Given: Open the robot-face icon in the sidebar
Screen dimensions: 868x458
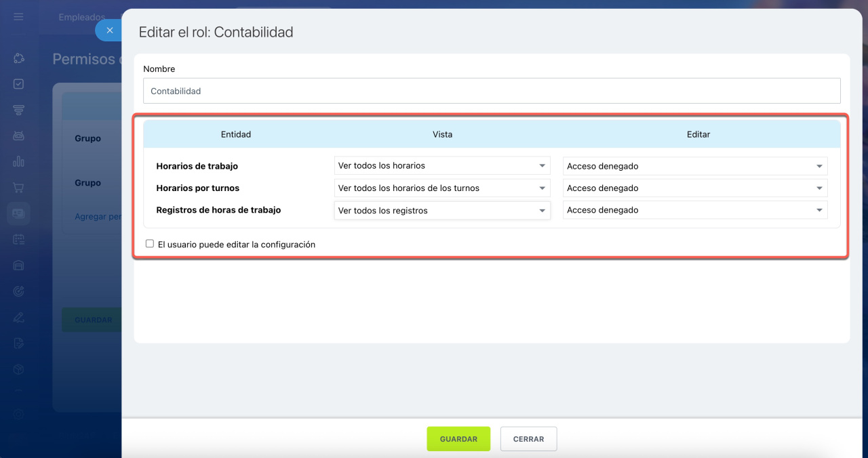Looking at the screenshot, I should coord(18,136).
